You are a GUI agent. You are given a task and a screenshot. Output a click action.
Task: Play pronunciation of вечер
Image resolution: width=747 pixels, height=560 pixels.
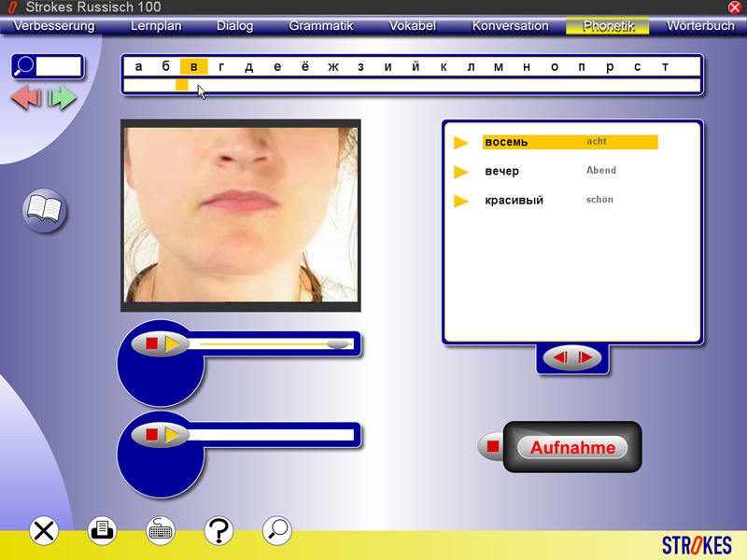coord(460,172)
